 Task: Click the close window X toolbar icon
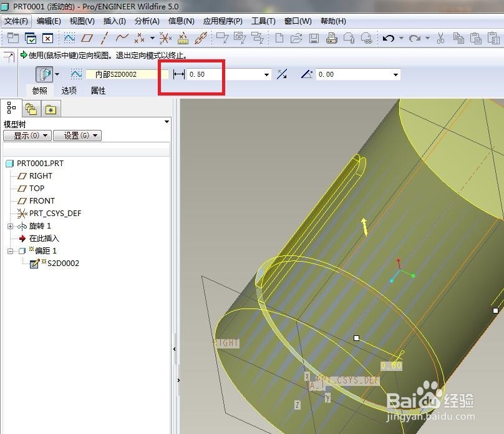click(x=47, y=39)
